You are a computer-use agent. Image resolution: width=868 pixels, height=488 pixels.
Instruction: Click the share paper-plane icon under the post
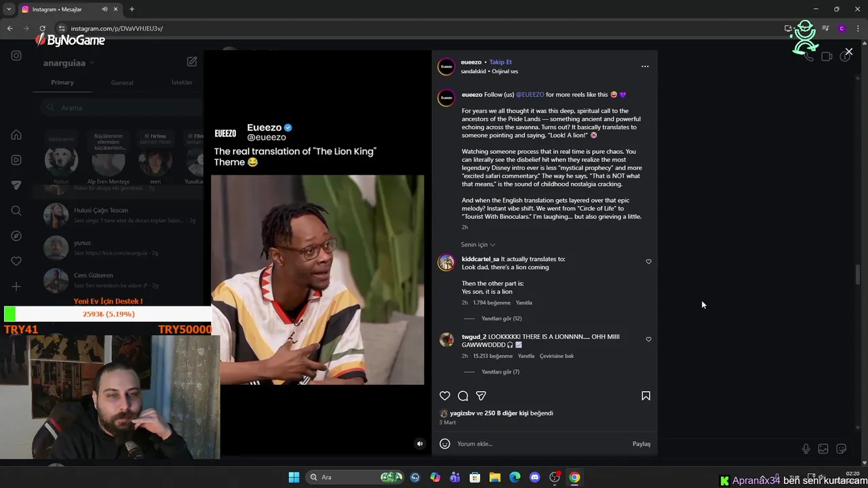(481, 396)
